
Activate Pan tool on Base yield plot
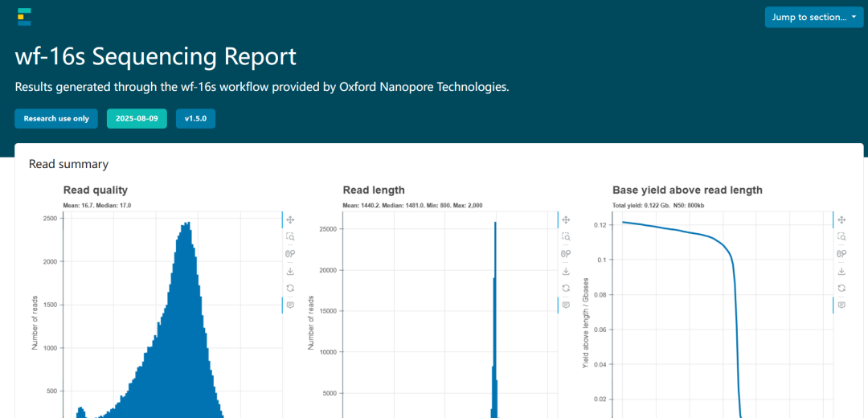point(841,219)
